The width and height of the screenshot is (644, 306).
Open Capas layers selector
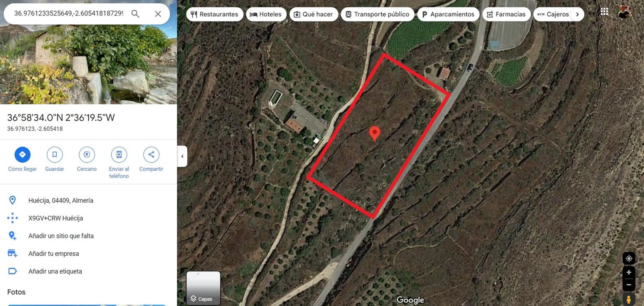(203, 288)
